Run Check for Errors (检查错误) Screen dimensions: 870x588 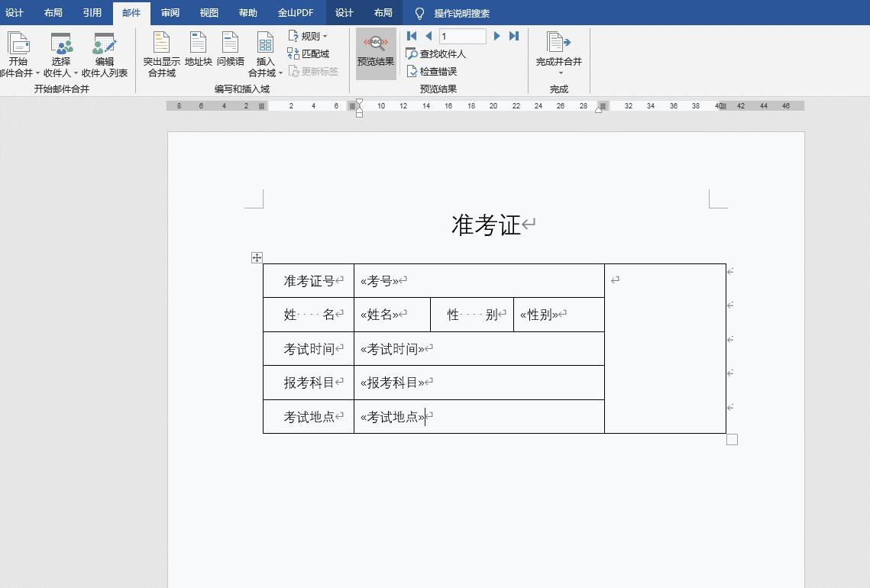(x=434, y=70)
